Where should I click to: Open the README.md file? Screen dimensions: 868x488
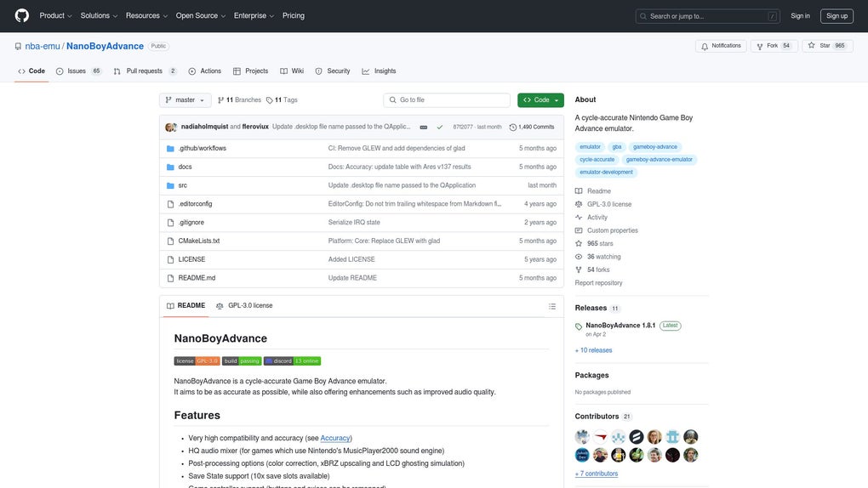[x=197, y=278]
